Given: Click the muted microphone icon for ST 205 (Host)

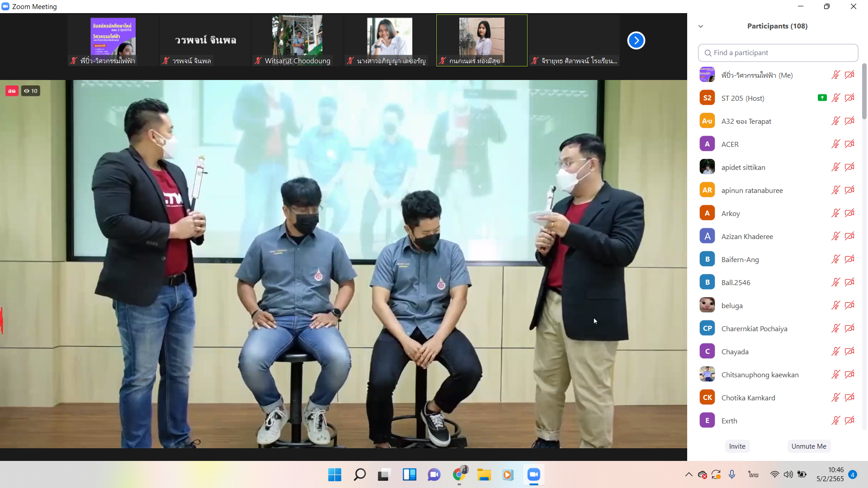Looking at the screenshot, I should click(x=835, y=98).
